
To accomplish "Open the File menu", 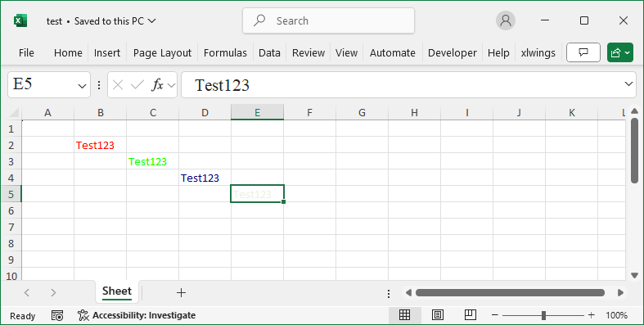I will (x=26, y=52).
